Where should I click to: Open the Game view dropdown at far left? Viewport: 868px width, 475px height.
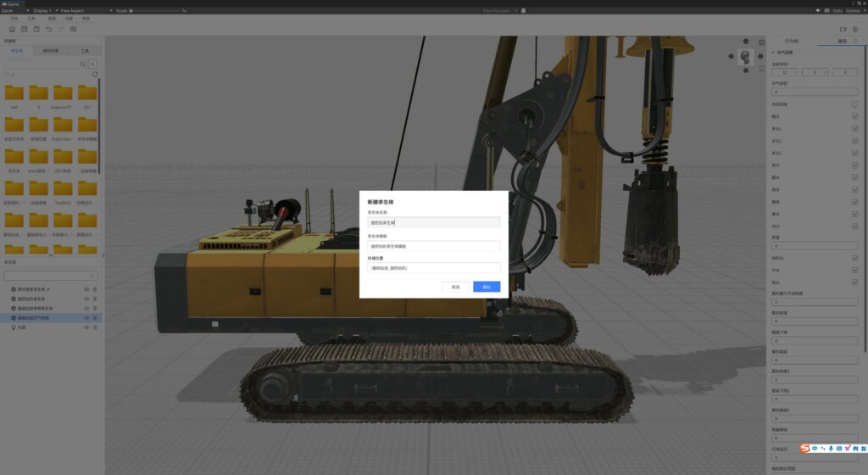[15, 10]
